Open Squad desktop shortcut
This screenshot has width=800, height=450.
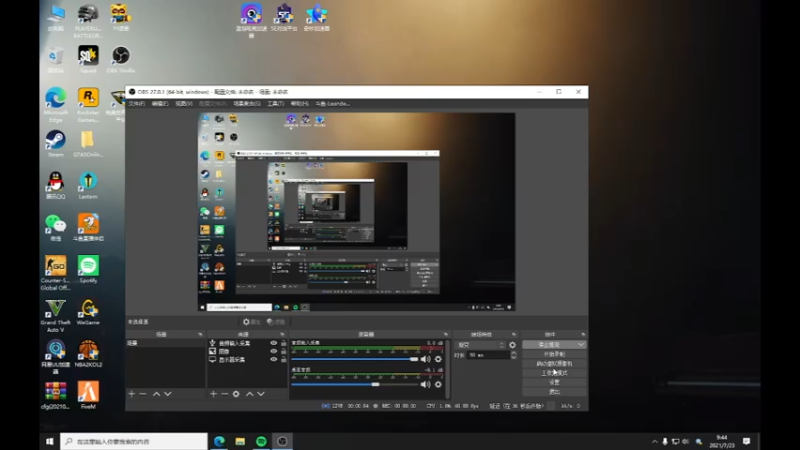[x=88, y=60]
